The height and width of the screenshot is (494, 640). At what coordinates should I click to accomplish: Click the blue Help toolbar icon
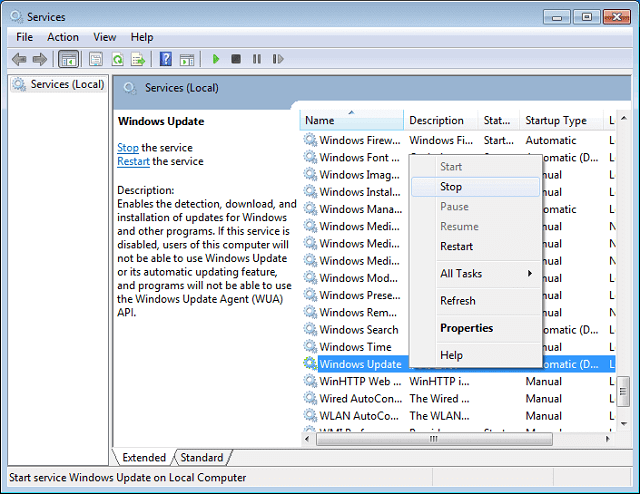164,59
